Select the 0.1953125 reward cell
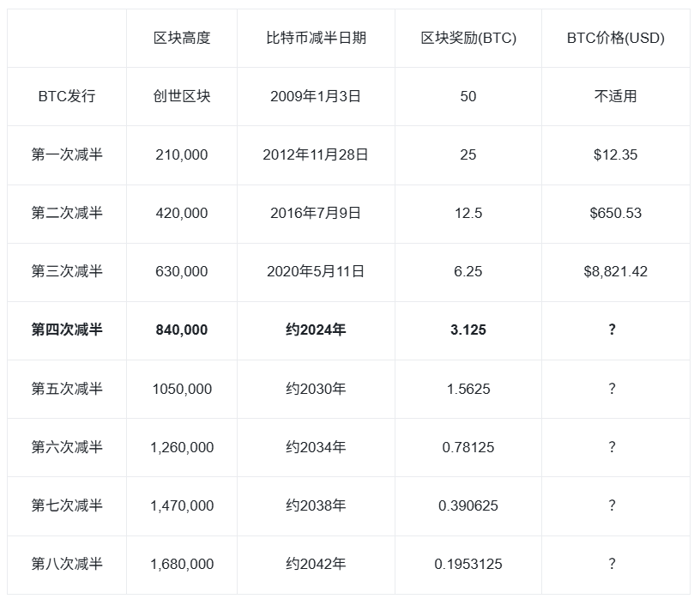The image size is (700, 605). point(468,564)
